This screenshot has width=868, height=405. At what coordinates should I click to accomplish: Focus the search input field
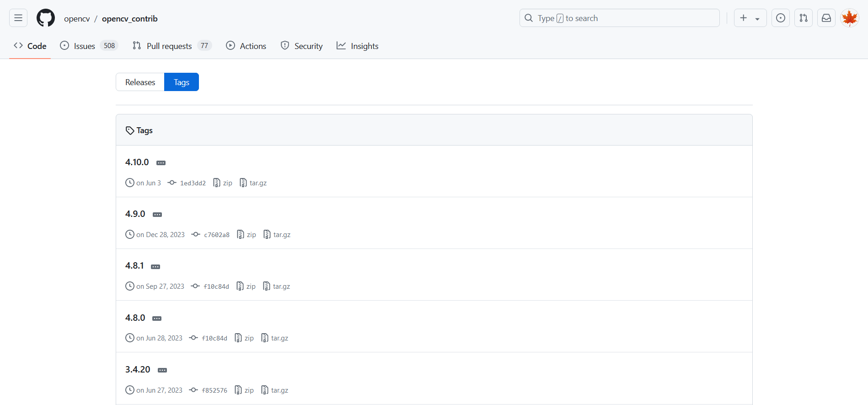pos(619,18)
